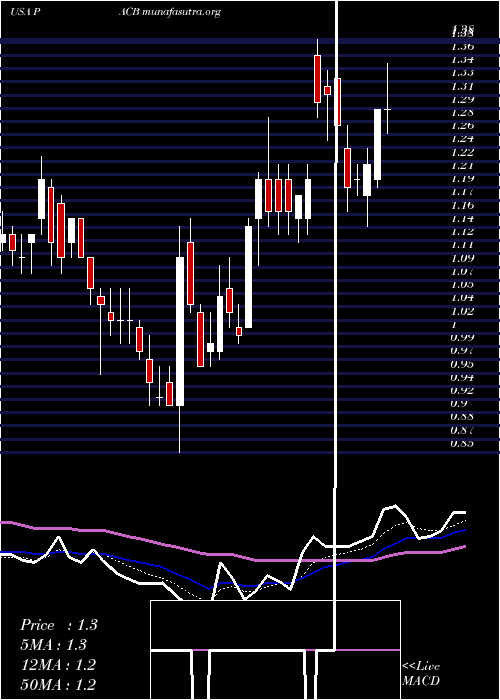
Task: Click the 0.97 price axis label
Action: (x=462, y=350)
